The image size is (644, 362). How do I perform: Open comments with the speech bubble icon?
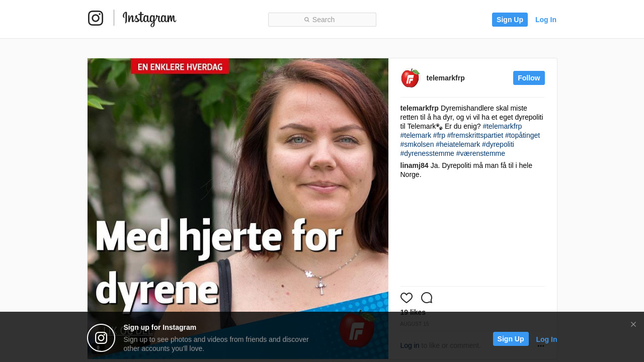[427, 298]
